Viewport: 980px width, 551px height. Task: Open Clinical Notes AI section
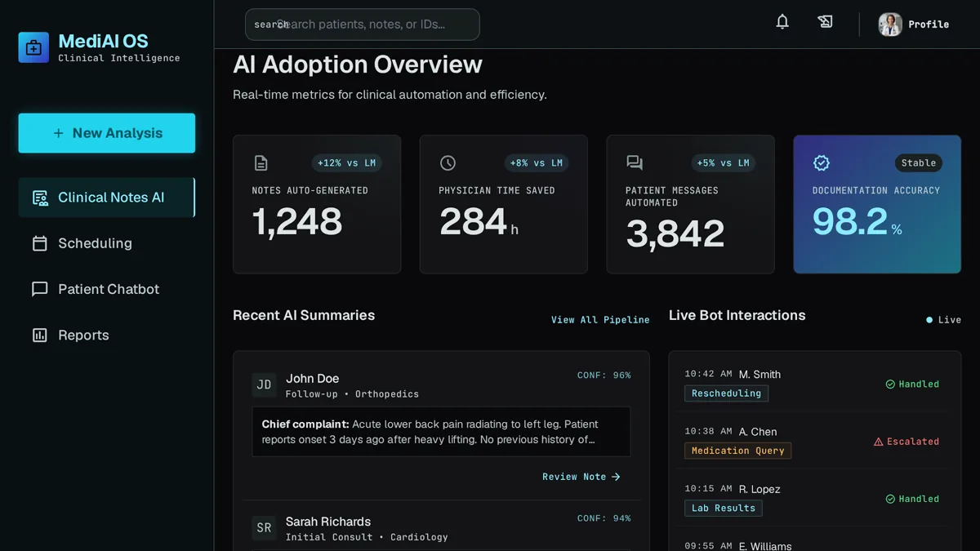coord(107,198)
